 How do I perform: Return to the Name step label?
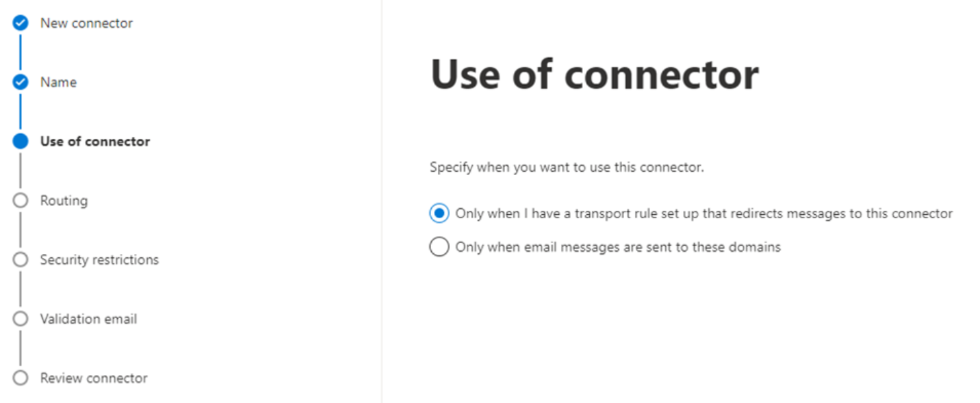tap(58, 82)
